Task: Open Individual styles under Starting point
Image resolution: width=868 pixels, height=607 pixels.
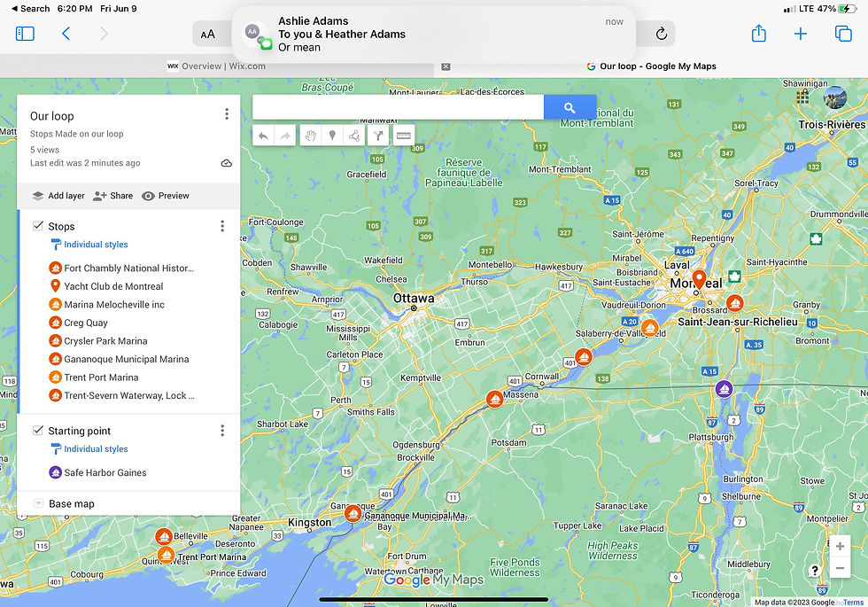Action: click(89, 448)
